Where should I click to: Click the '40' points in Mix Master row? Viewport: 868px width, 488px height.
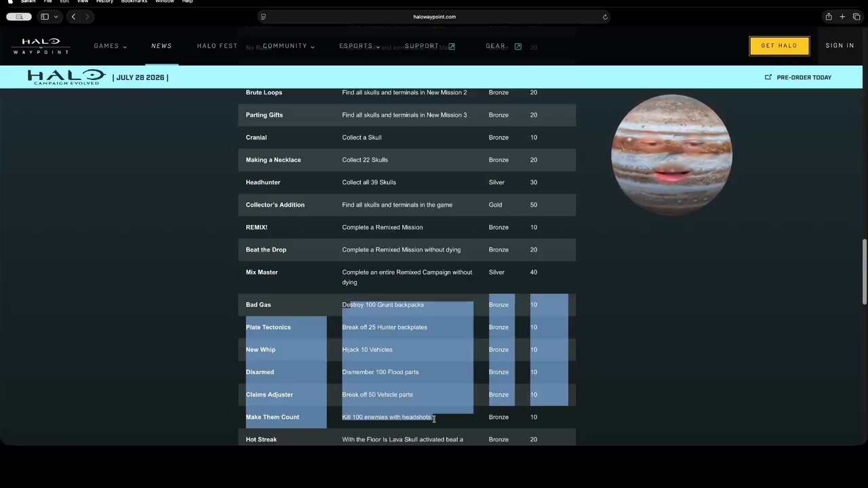[534, 272]
